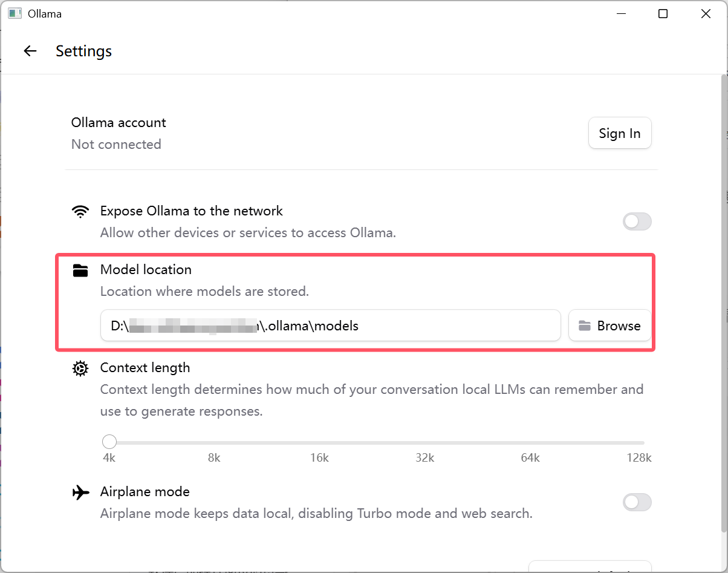
Task: Close the Ollama window
Action: point(706,14)
